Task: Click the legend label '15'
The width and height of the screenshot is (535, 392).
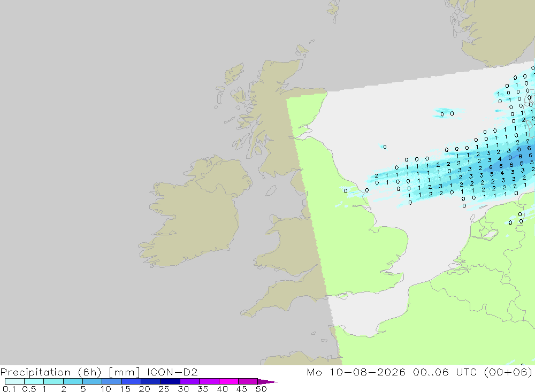Action: click(125, 389)
